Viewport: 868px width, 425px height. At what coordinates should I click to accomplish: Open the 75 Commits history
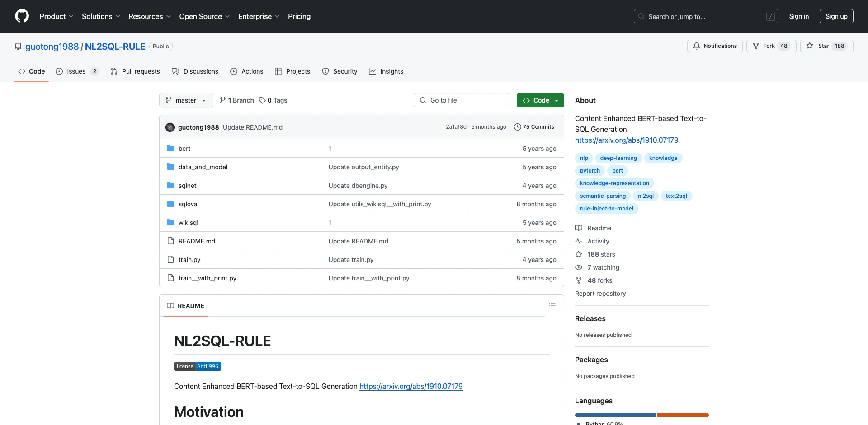click(x=534, y=127)
